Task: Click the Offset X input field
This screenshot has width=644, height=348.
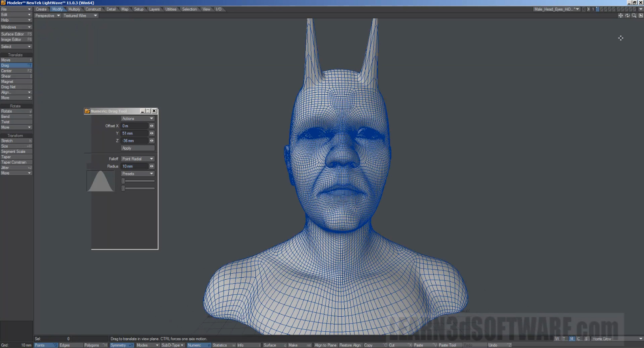Action: pos(135,126)
